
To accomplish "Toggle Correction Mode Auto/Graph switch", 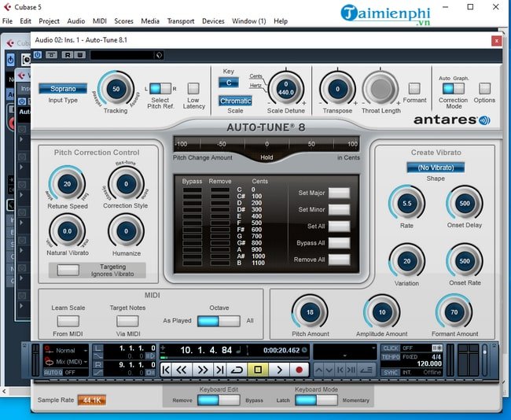I will (x=454, y=89).
